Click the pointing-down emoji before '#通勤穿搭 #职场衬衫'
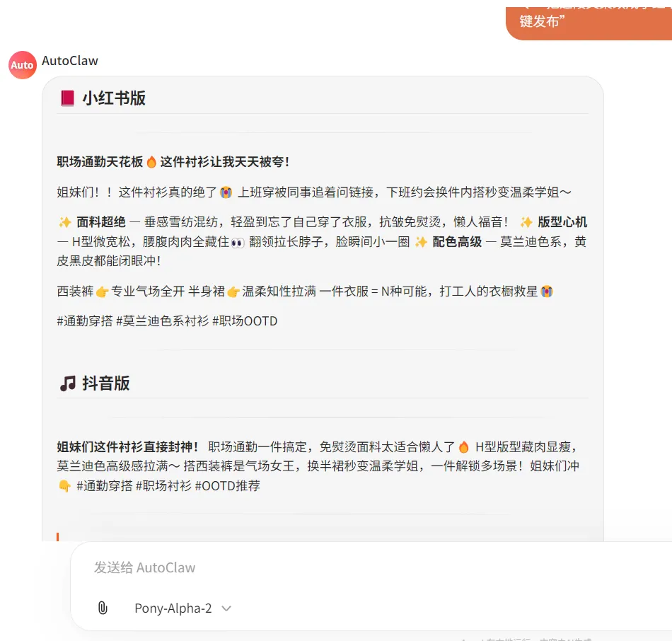Viewport: 672px width, 641px height. pyautogui.click(x=64, y=486)
